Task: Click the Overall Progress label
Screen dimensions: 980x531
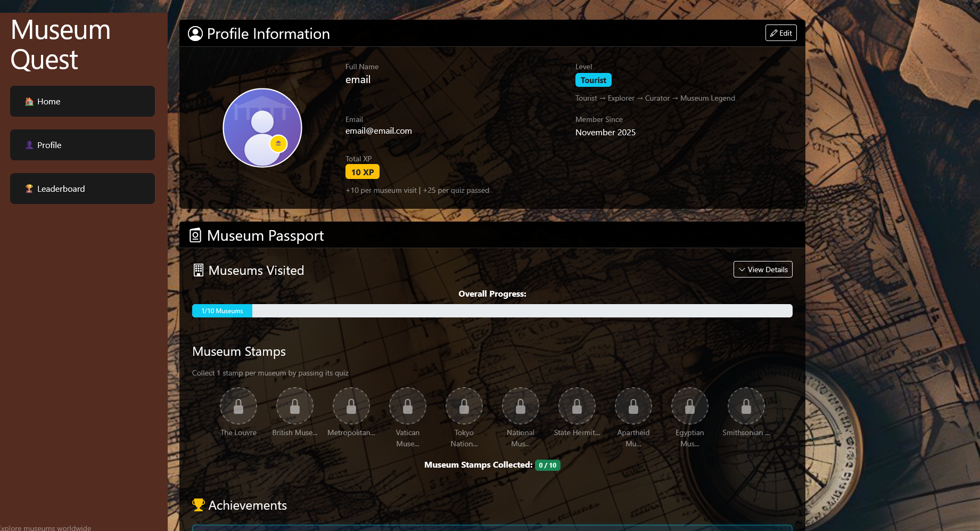Action: point(492,294)
